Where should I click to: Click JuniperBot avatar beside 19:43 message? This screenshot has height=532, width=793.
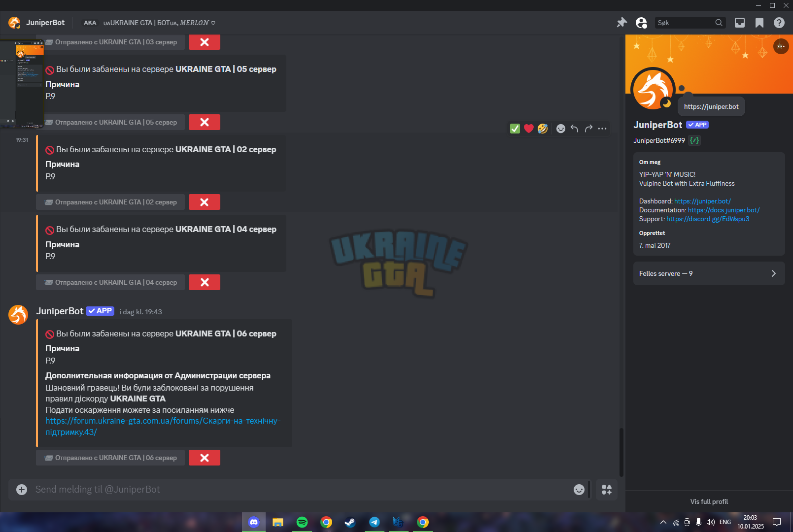[18, 315]
